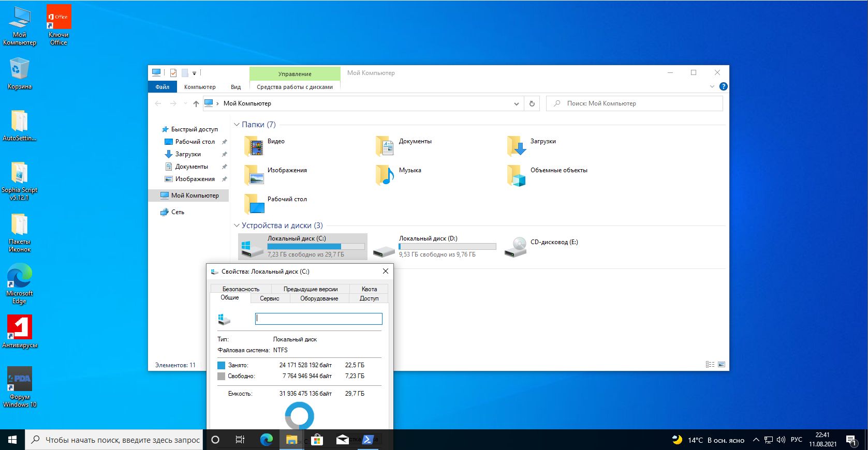Open the Вид ribbon tab

coord(236,87)
